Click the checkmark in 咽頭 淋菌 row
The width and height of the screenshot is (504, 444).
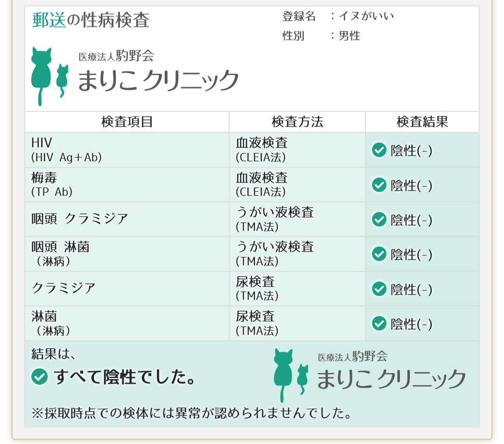coord(379,254)
